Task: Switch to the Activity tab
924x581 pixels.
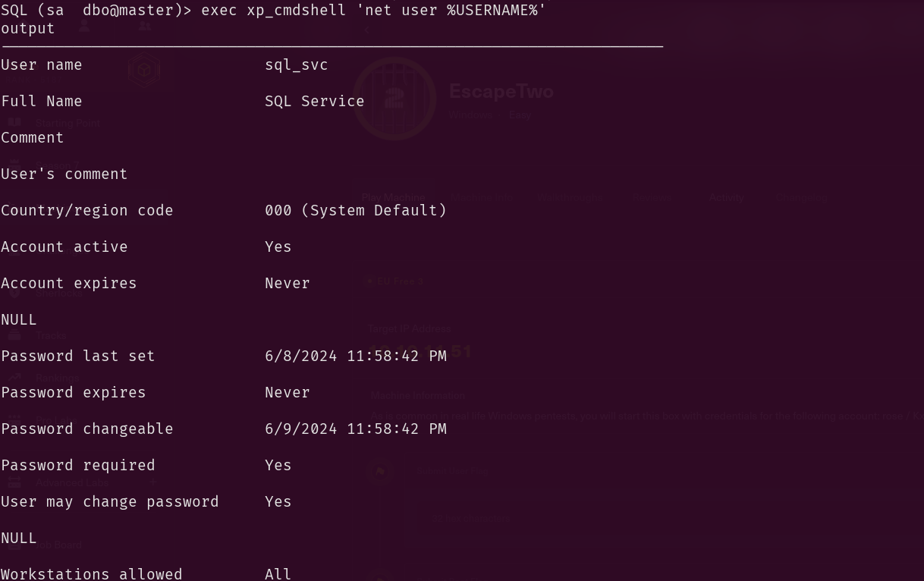Action: (x=726, y=197)
